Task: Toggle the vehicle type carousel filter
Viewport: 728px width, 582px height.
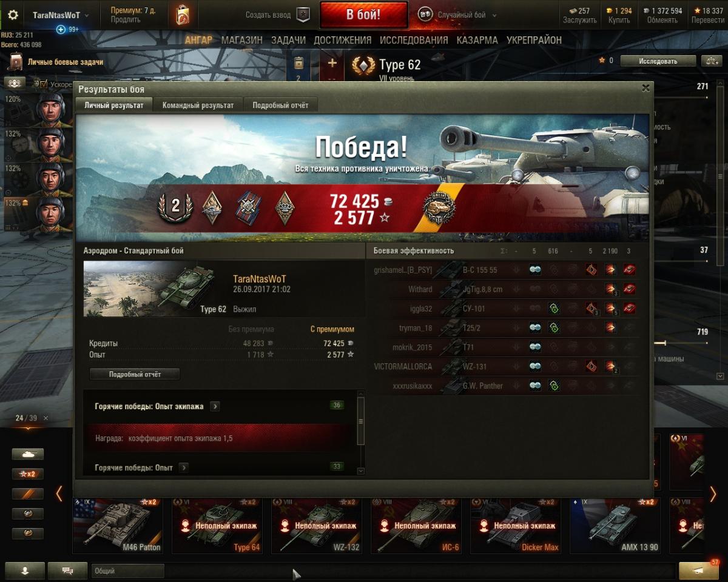Action: point(28,454)
